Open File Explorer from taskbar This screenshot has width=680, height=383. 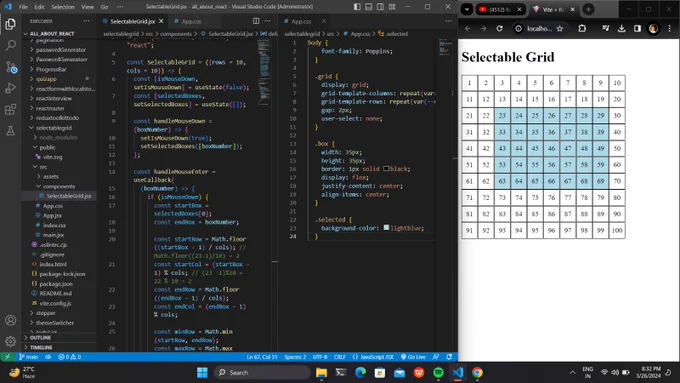coord(321,373)
